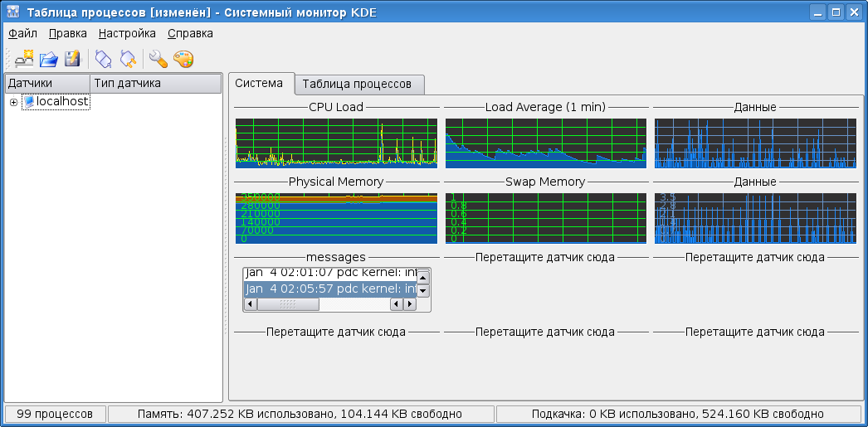Click the messages horizontal scrollbar left arrow

pyautogui.click(x=251, y=304)
